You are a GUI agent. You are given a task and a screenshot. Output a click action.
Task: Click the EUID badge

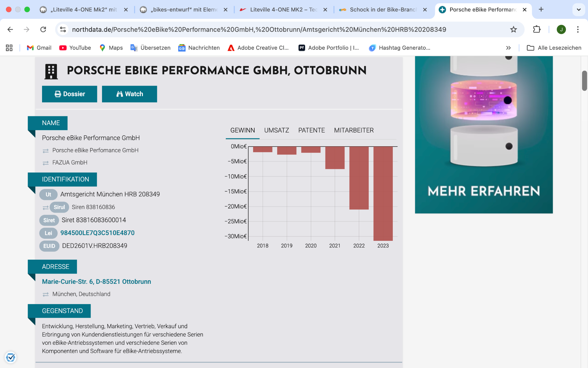point(49,246)
